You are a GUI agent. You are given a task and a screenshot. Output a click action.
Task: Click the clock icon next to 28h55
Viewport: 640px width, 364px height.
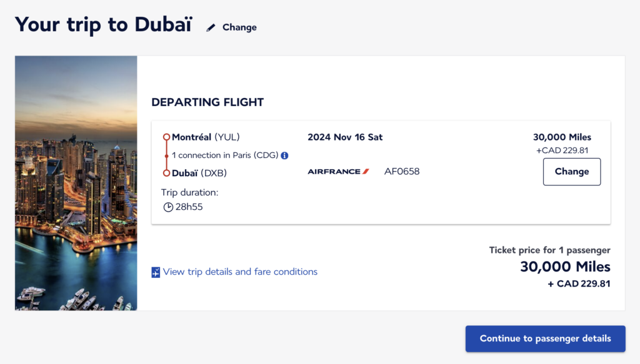tap(168, 207)
